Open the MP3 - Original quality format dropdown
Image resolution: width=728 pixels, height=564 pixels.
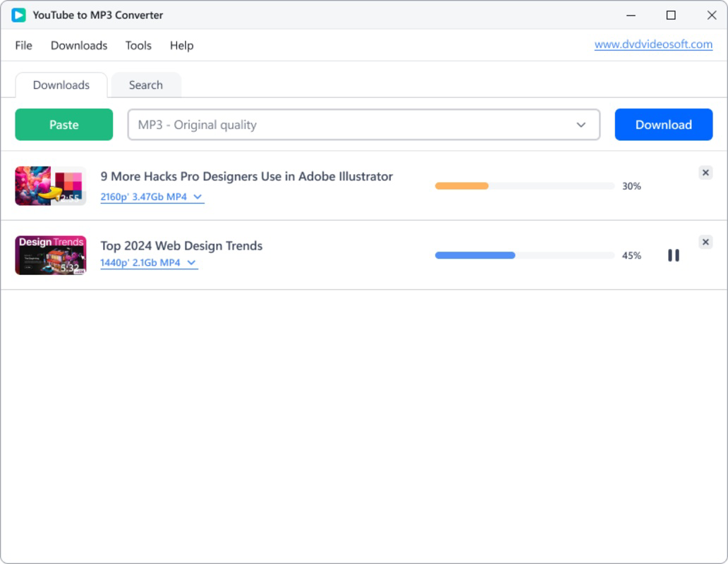pyautogui.click(x=364, y=125)
